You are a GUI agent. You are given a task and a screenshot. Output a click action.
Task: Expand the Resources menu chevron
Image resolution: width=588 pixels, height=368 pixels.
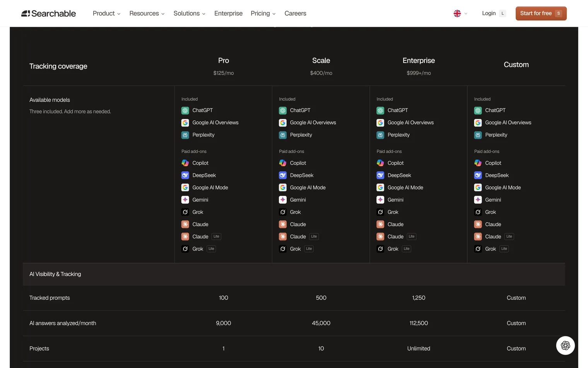[x=163, y=14]
